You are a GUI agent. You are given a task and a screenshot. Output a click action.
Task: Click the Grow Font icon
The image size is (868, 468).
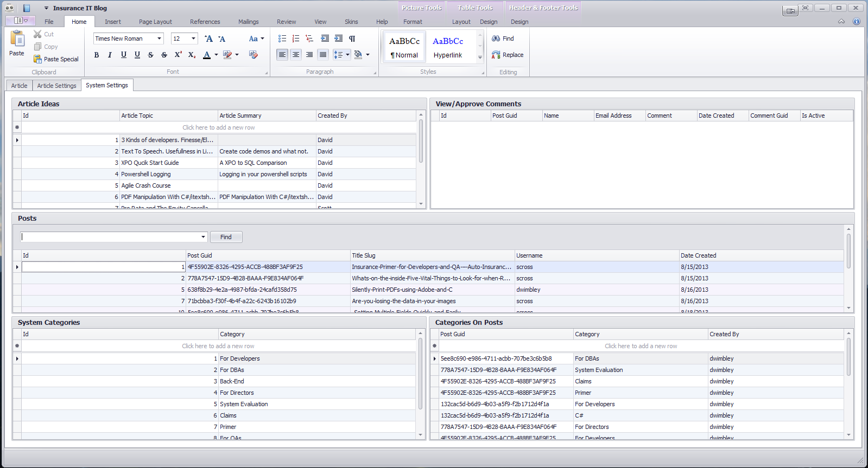coord(208,39)
